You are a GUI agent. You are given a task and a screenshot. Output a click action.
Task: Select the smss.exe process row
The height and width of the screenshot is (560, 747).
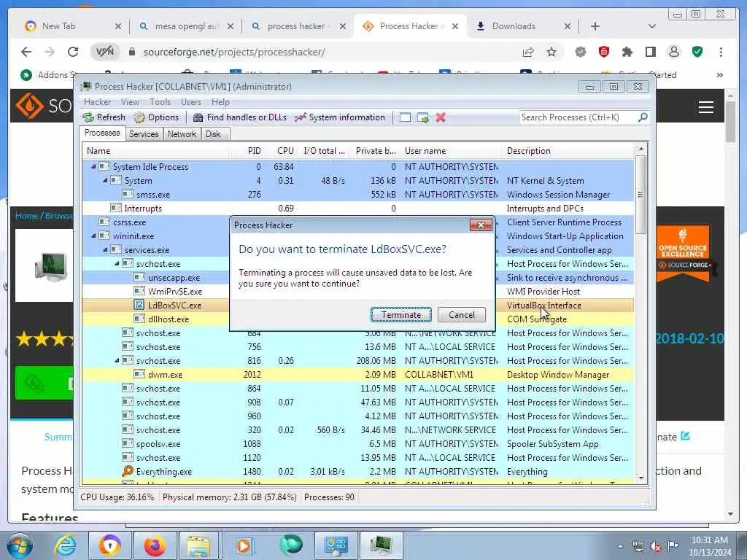pyautogui.click(x=358, y=194)
